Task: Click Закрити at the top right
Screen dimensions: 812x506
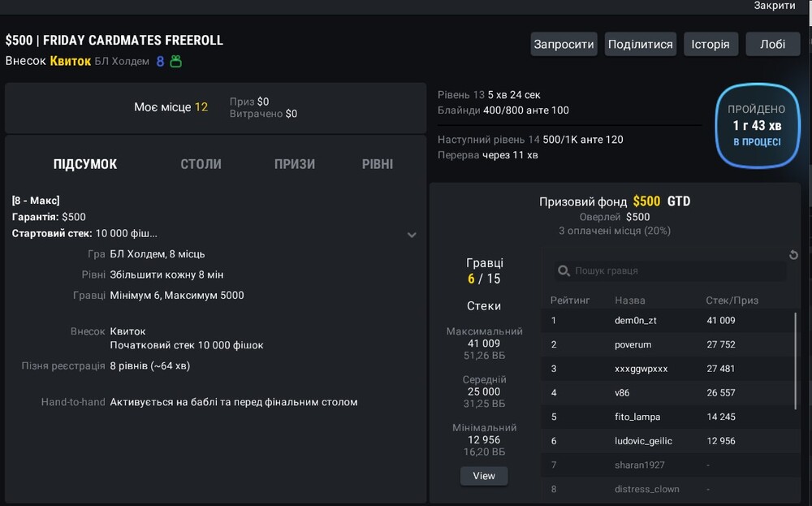Action: click(774, 6)
